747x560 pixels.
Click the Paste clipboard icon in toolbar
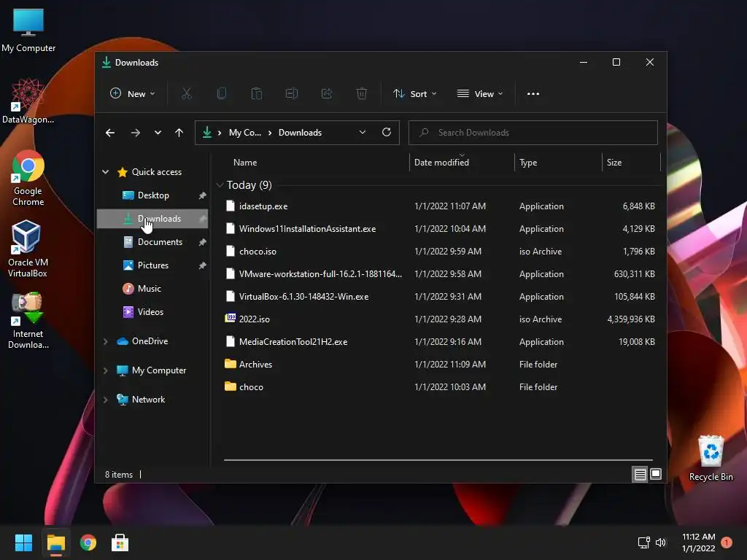pyautogui.click(x=256, y=94)
